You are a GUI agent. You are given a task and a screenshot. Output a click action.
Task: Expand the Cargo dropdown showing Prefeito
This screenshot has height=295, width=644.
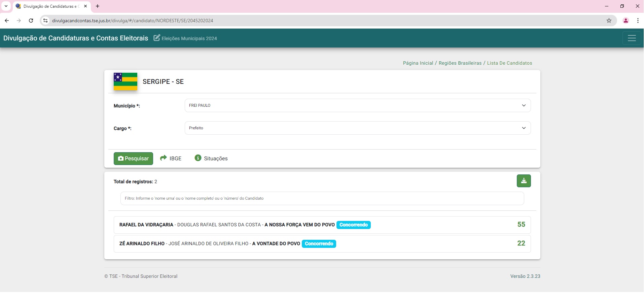pyautogui.click(x=358, y=128)
